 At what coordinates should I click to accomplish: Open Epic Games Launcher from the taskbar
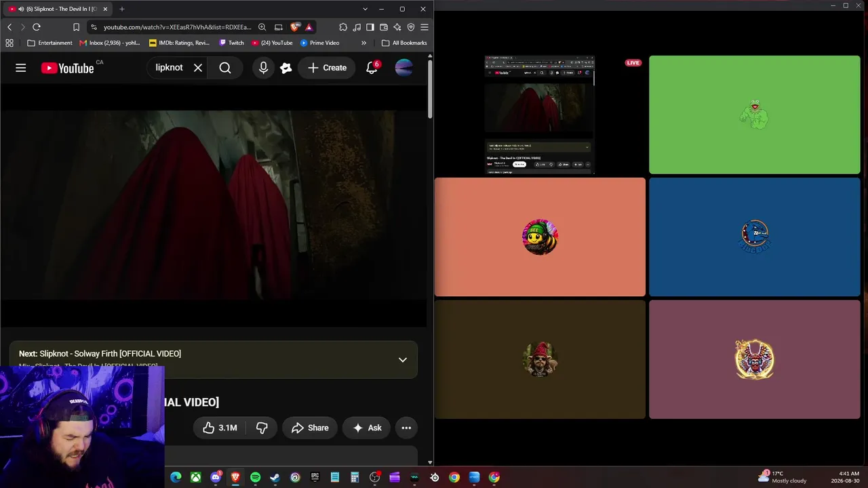[x=315, y=477]
